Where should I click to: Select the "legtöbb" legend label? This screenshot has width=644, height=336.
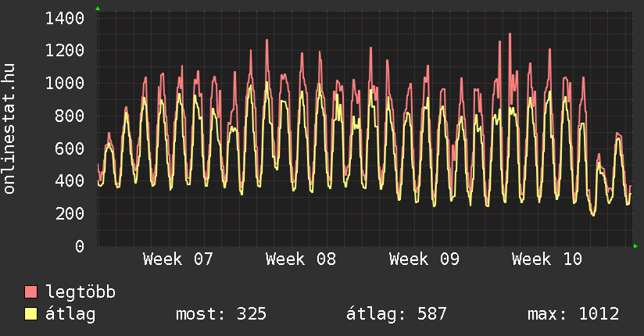(80, 292)
